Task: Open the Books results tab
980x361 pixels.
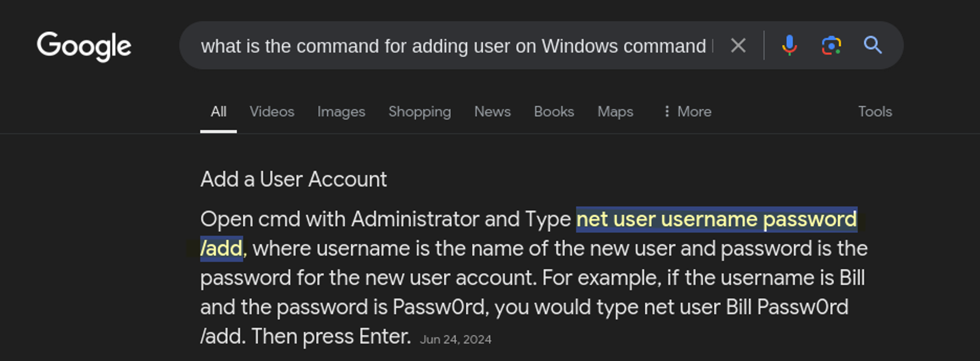Action: [x=554, y=112]
